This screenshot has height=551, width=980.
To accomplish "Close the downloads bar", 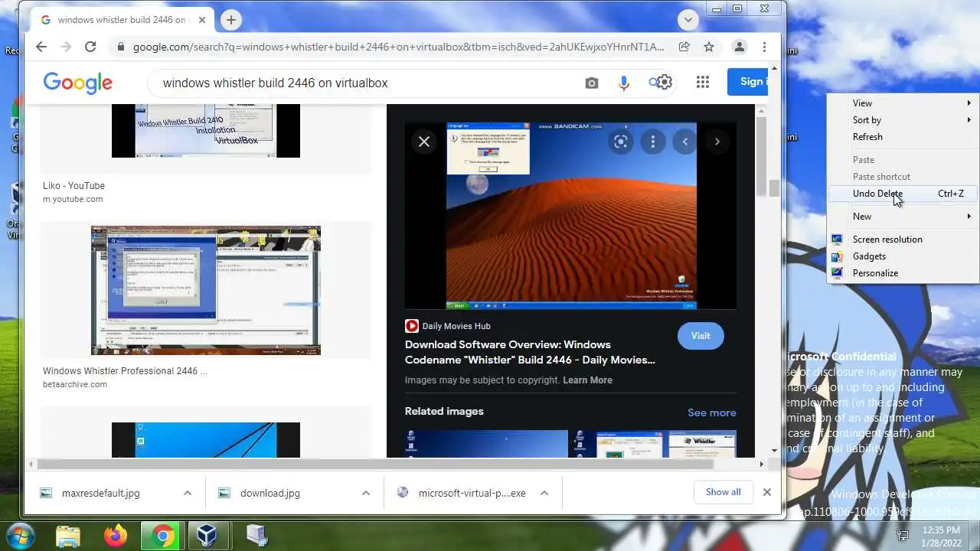I will pyautogui.click(x=766, y=492).
